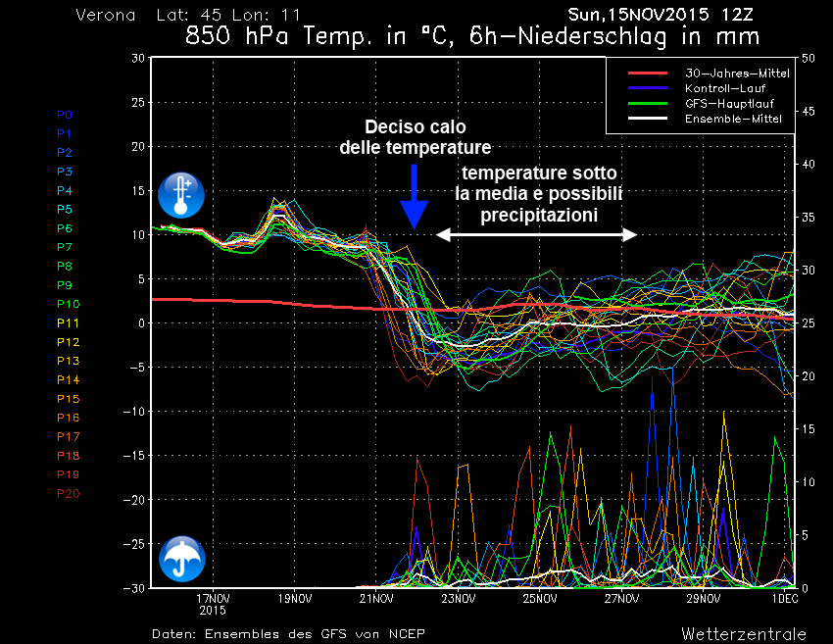Select the P4 ensemble member label
The width and height of the screenshot is (833, 644).
click(65, 190)
